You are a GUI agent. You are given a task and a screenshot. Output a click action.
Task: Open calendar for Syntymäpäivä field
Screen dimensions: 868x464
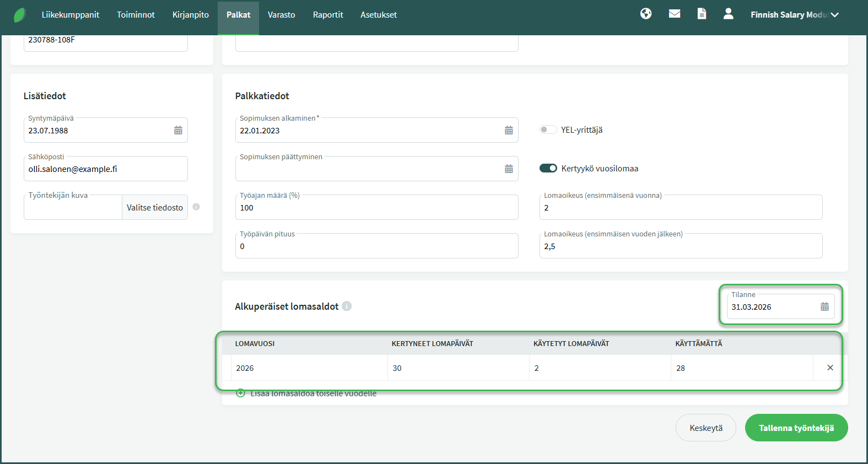[x=178, y=131]
